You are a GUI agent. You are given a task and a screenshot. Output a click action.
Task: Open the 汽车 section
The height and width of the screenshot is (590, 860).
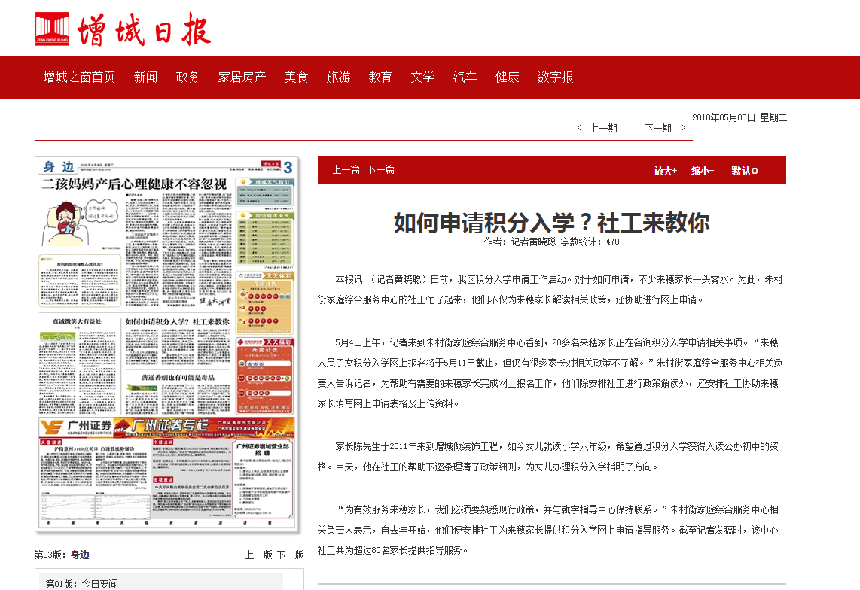tap(465, 77)
